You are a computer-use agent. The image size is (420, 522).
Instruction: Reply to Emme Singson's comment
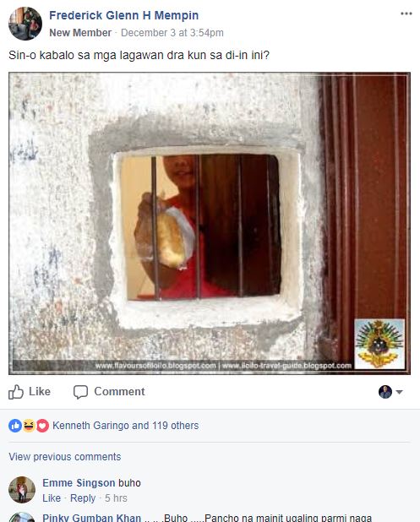[83, 498]
